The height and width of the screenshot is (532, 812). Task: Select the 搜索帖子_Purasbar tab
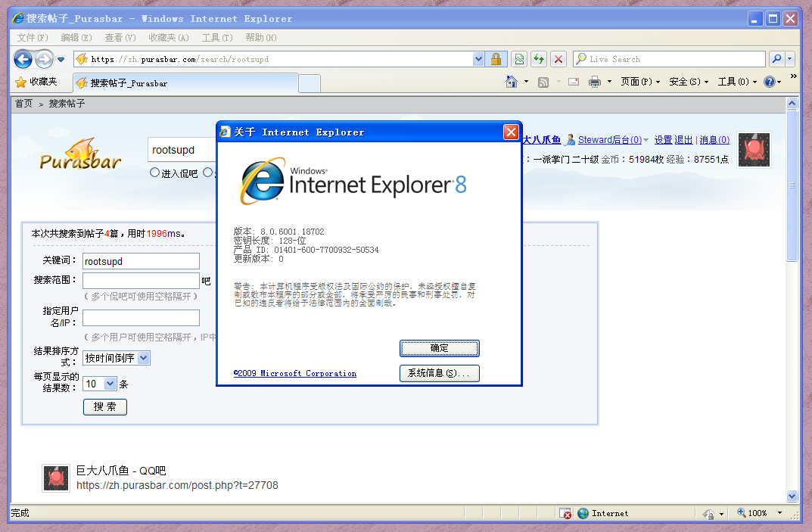[x=186, y=83]
